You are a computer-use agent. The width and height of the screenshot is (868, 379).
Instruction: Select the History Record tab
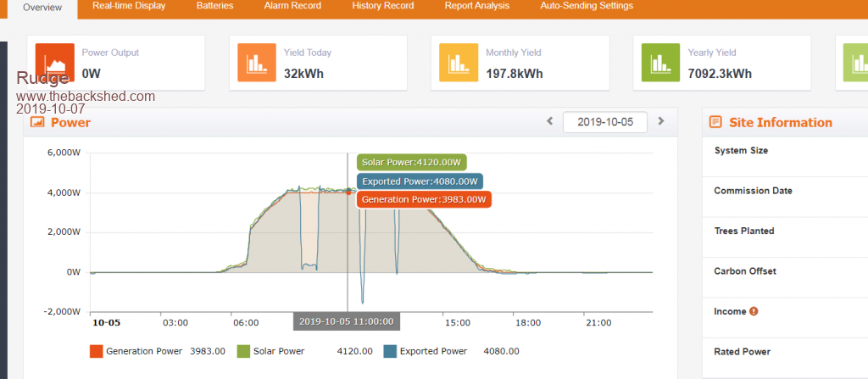click(383, 6)
